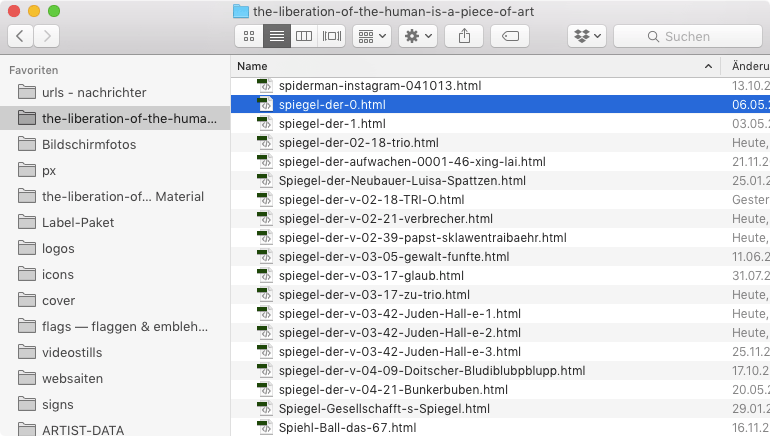
Task: Click the folder icon beside websaiten
Action: [27, 378]
